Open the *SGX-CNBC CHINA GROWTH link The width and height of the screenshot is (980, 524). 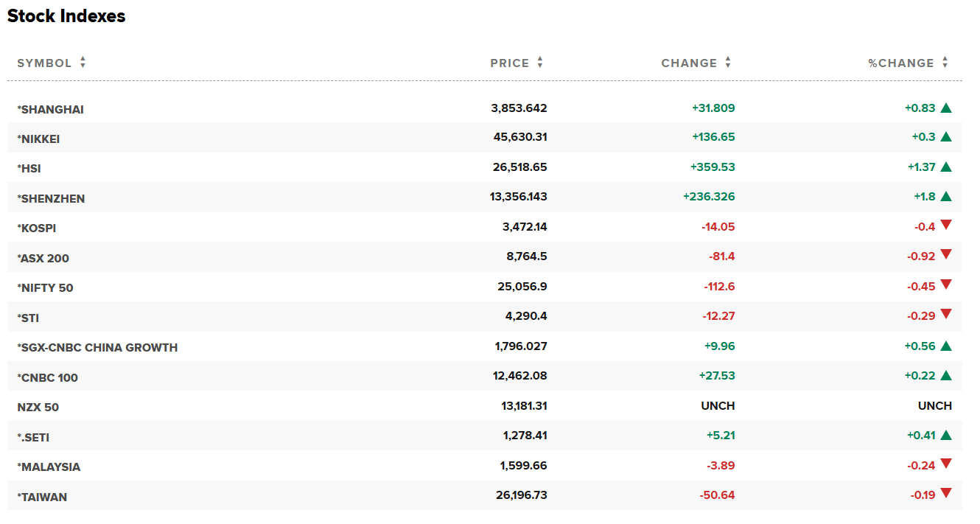97,347
